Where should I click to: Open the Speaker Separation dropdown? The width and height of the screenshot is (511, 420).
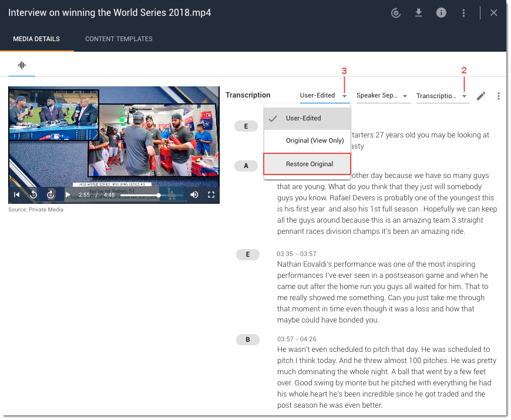[x=382, y=96]
